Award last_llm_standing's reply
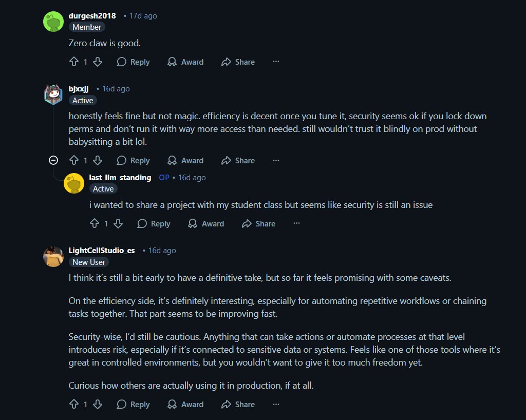Screen dimensions: 526x420 click(206, 224)
